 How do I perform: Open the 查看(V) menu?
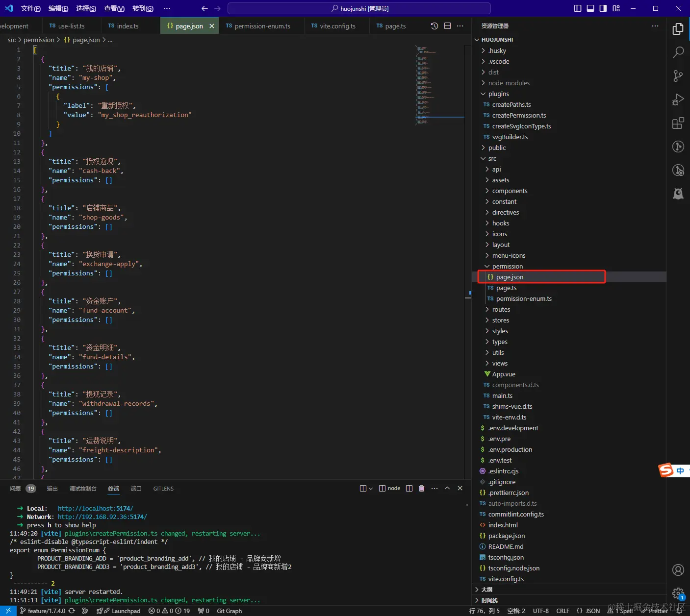(114, 8)
